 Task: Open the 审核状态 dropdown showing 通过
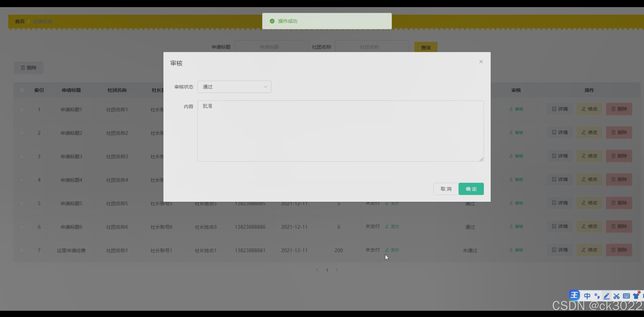coord(234,87)
